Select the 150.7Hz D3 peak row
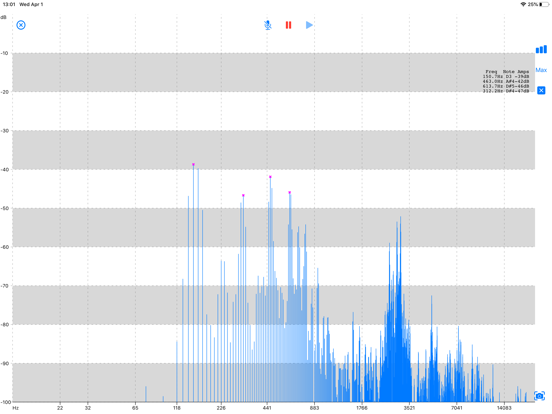This screenshot has height=414, width=552. (x=506, y=76)
